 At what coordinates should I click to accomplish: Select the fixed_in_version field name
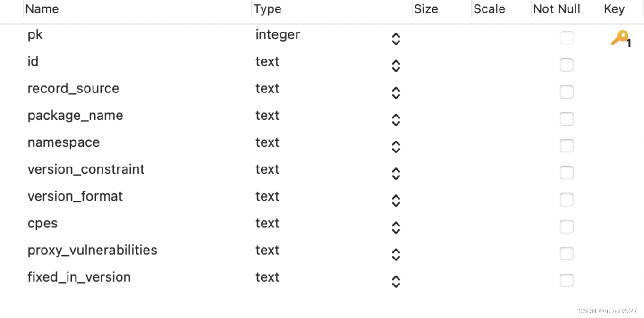pyautogui.click(x=79, y=277)
